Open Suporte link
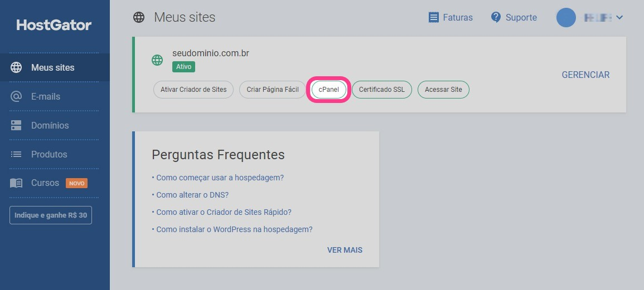Image resolution: width=644 pixels, height=290 pixels. coord(521,17)
